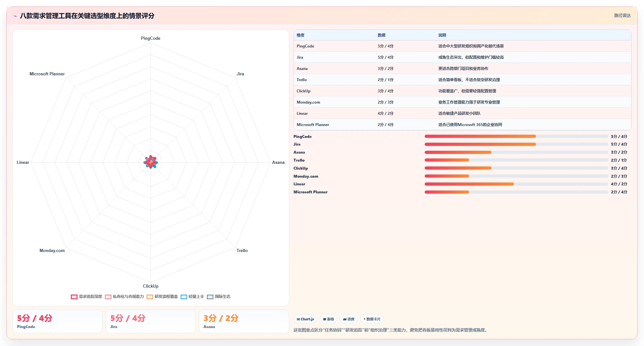Click the 维度 column header

pyautogui.click(x=300, y=35)
